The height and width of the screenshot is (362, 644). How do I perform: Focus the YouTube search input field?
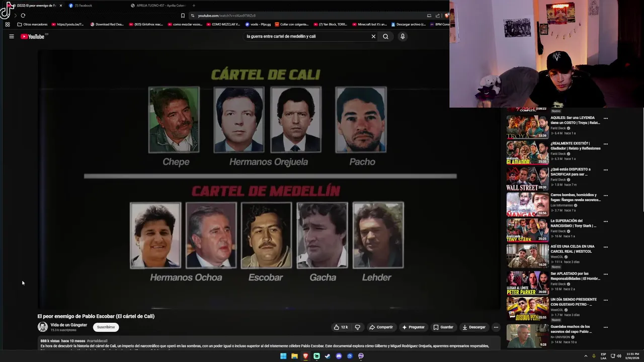point(307,36)
